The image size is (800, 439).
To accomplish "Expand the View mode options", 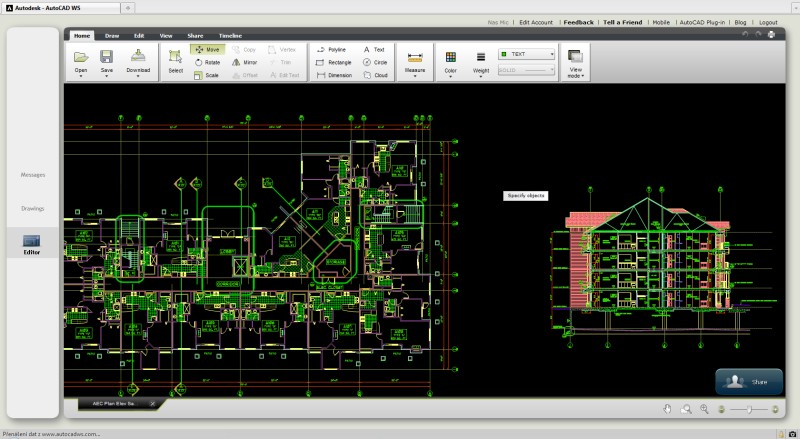I will click(575, 63).
